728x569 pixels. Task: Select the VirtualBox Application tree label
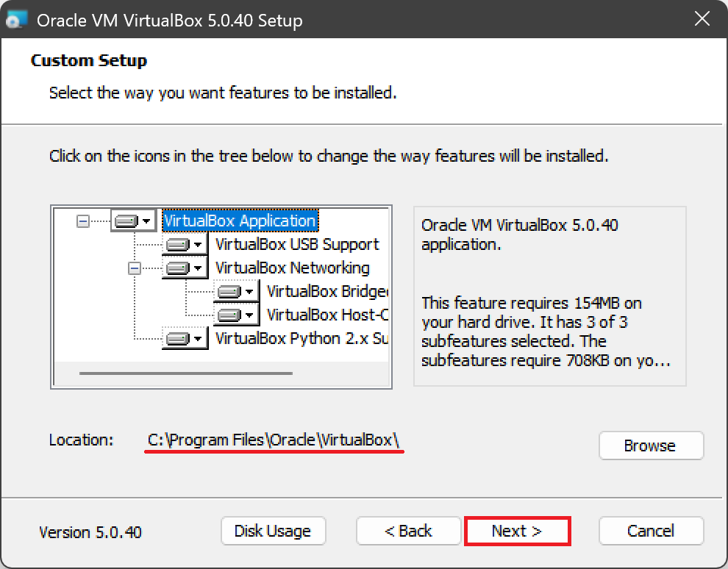[x=240, y=221]
